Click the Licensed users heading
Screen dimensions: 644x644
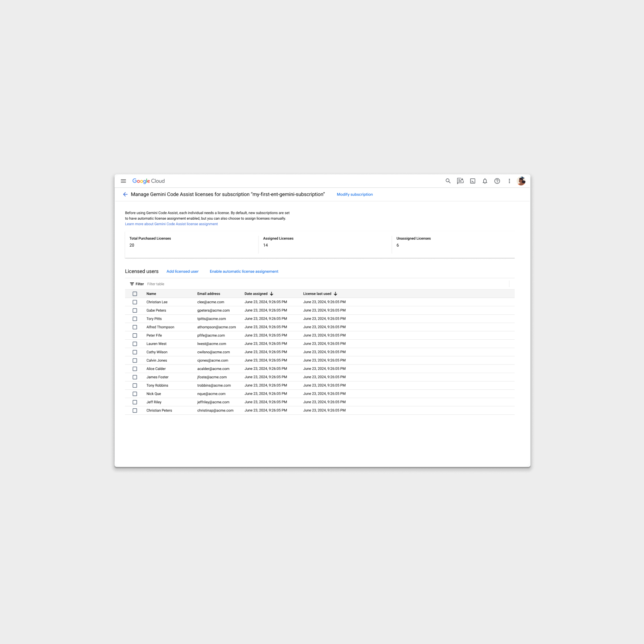pos(142,271)
